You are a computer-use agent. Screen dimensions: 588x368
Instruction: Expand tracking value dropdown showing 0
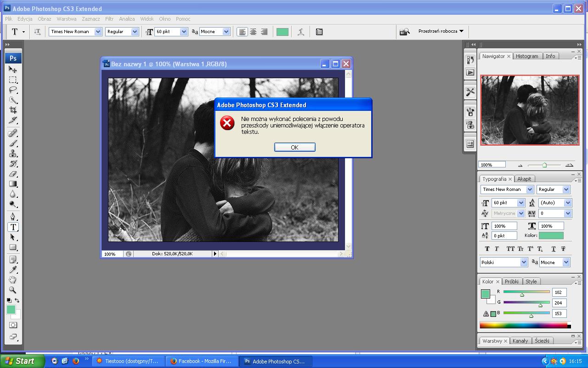point(568,213)
